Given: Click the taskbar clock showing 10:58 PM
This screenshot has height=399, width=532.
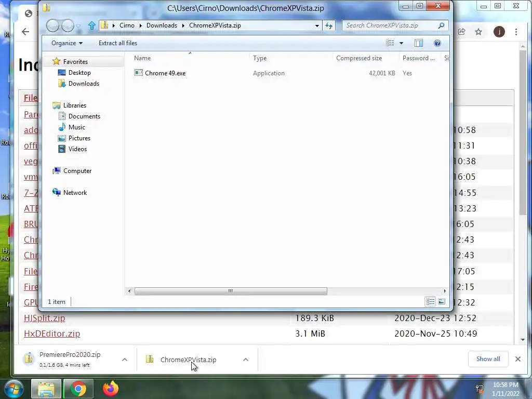Looking at the screenshot, I should tap(506, 389).
